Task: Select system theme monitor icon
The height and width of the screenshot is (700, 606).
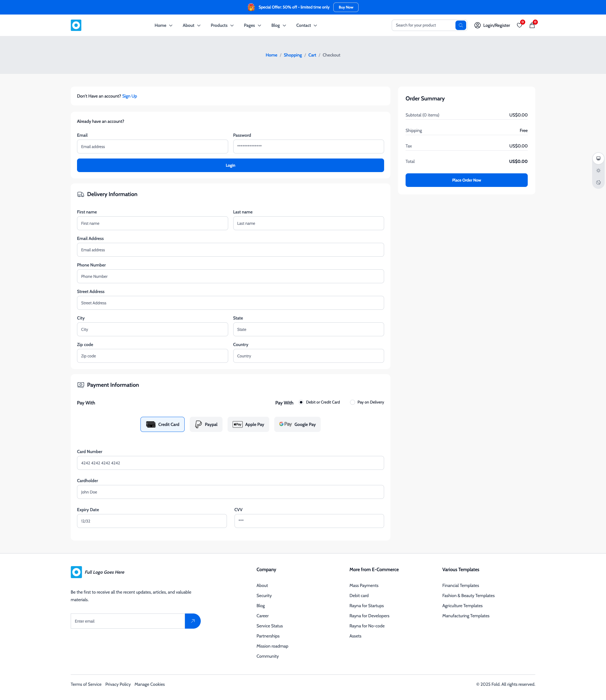Action: pos(598,158)
